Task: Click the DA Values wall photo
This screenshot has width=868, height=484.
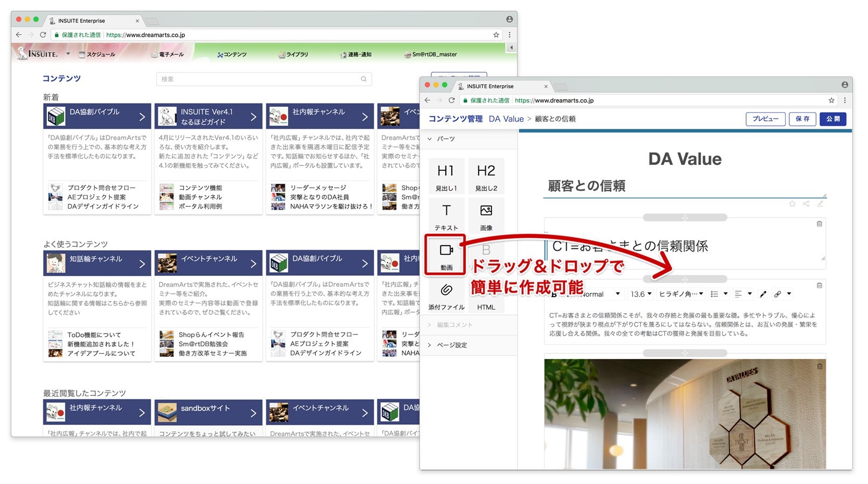Action: coord(685,414)
